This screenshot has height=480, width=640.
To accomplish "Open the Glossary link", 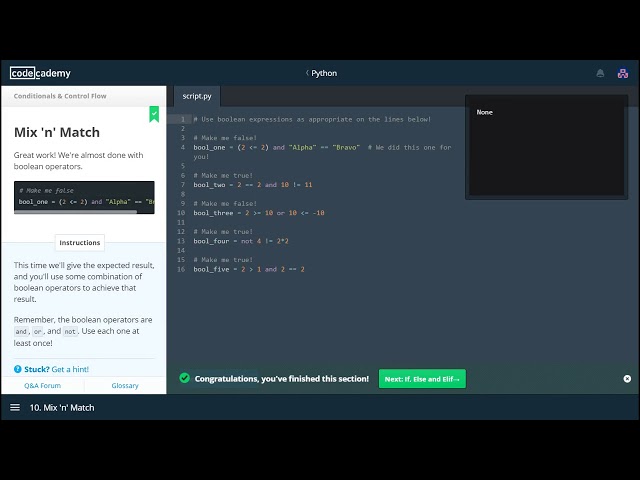I will (125, 385).
